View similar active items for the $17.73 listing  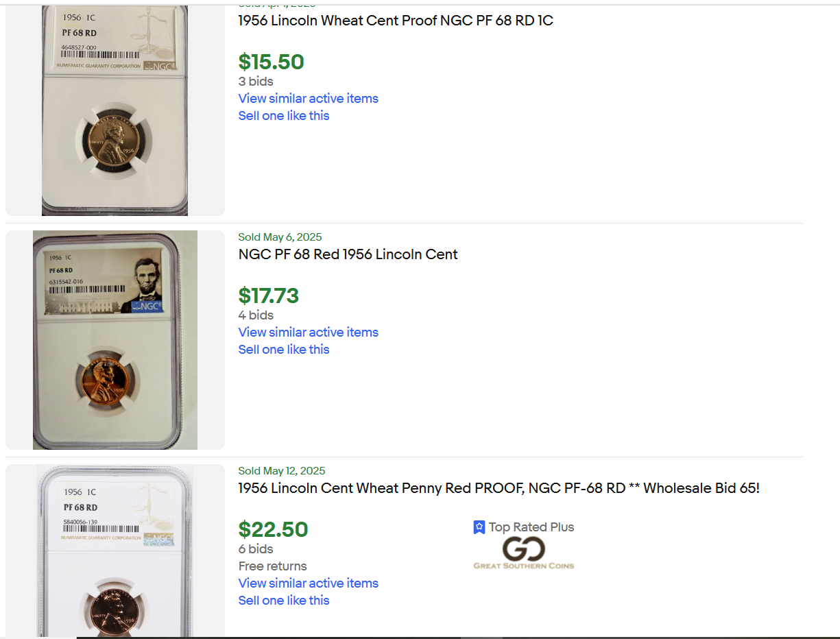(x=308, y=333)
